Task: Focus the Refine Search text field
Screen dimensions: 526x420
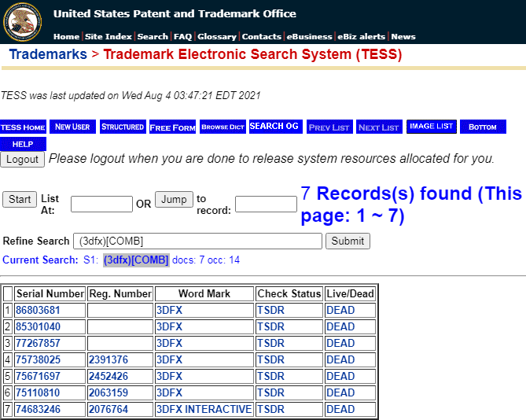Action: click(197, 241)
